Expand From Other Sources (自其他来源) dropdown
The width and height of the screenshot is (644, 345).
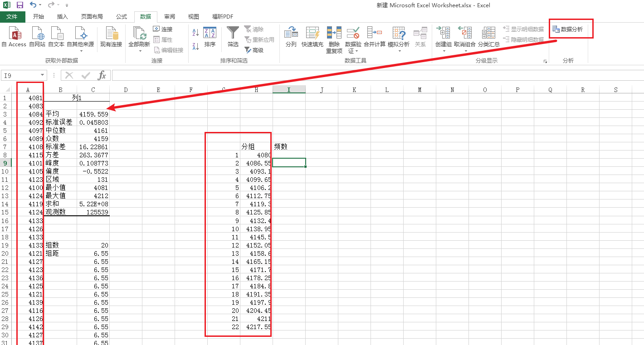click(x=80, y=51)
